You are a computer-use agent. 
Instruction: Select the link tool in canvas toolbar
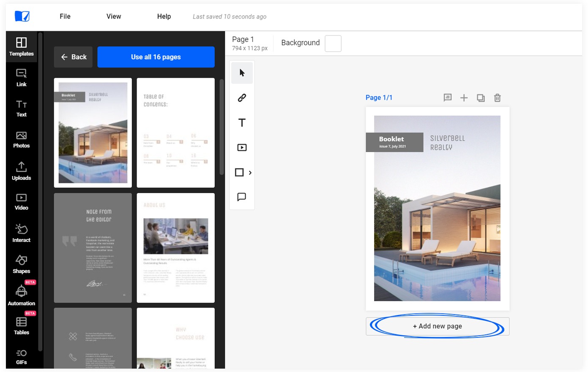point(242,98)
